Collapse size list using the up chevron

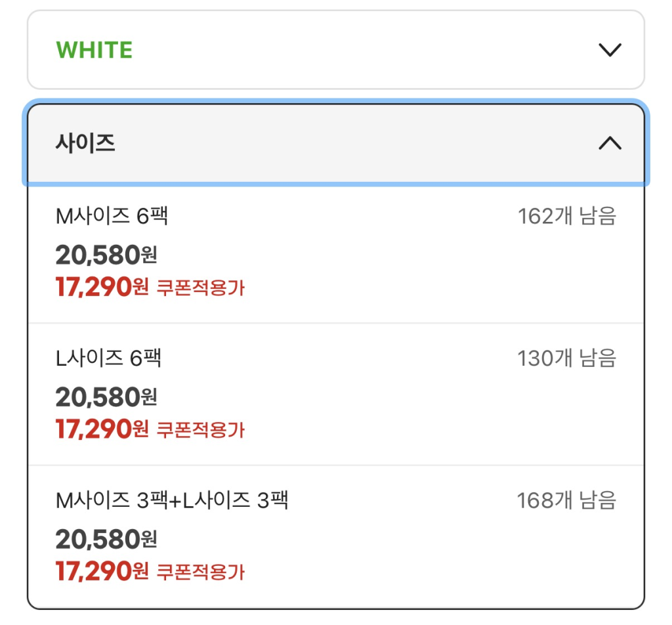[x=610, y=143]
